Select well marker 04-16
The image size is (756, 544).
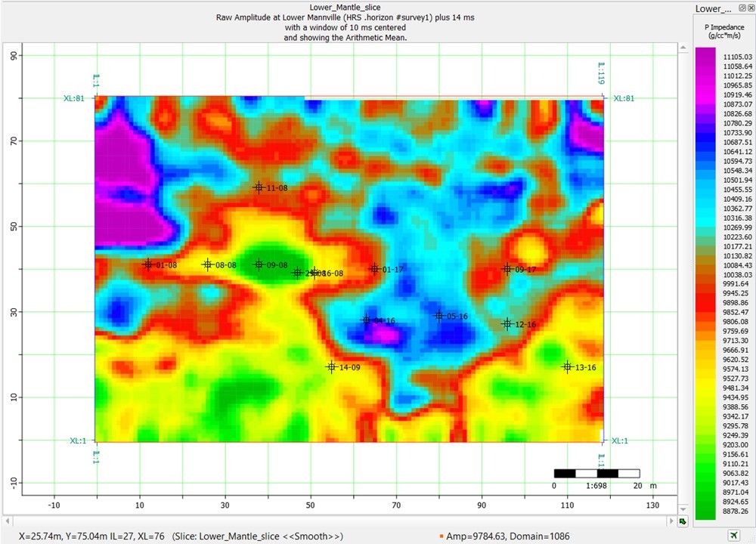[x=366, y=320]
